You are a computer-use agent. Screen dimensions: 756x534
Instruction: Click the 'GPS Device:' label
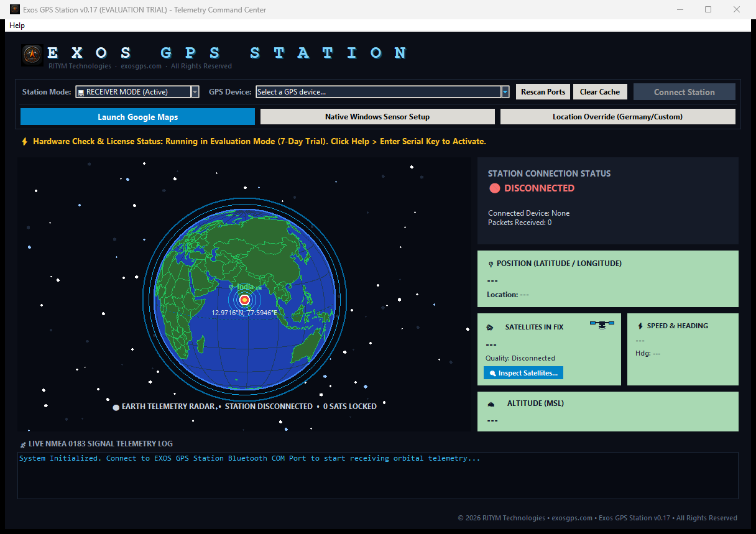pyautogui.click(x=230, y=92)
